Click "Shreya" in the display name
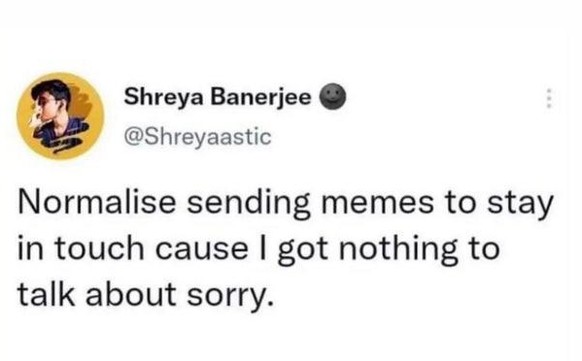Image resolution: width=582 pixels, height=361 pixels. (164, 98)
